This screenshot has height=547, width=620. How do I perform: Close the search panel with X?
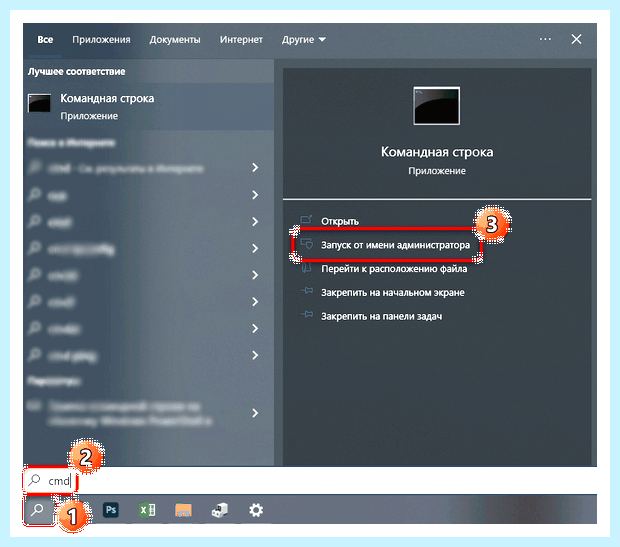point(577,39)
